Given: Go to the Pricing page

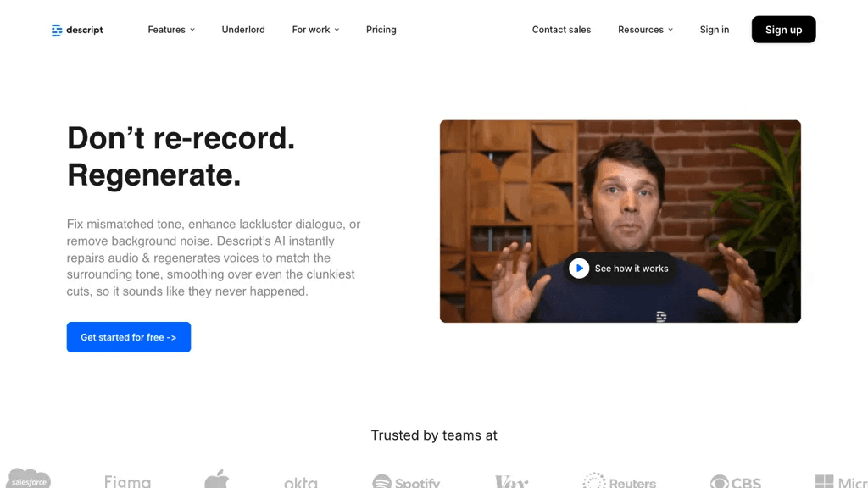Looking at the screenshot, I should [x=381, y=30].
